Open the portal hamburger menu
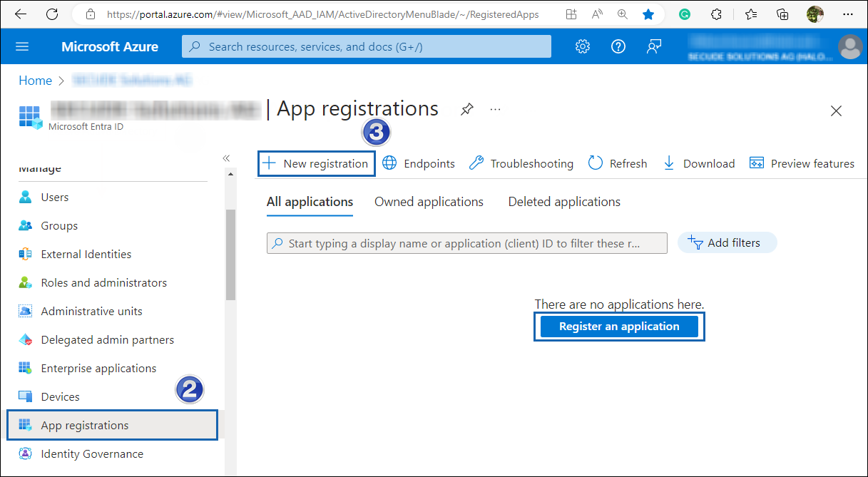This screenshot has height=477, width=868. (x=22, y=46)
